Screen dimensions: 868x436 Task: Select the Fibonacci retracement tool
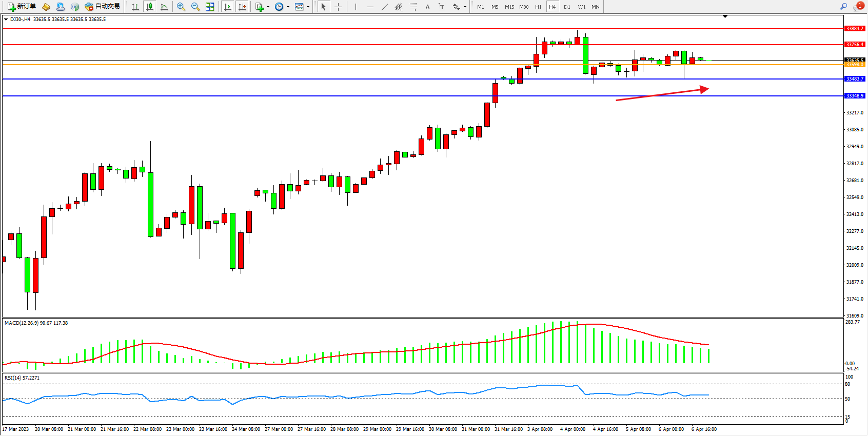pos(413,7)
